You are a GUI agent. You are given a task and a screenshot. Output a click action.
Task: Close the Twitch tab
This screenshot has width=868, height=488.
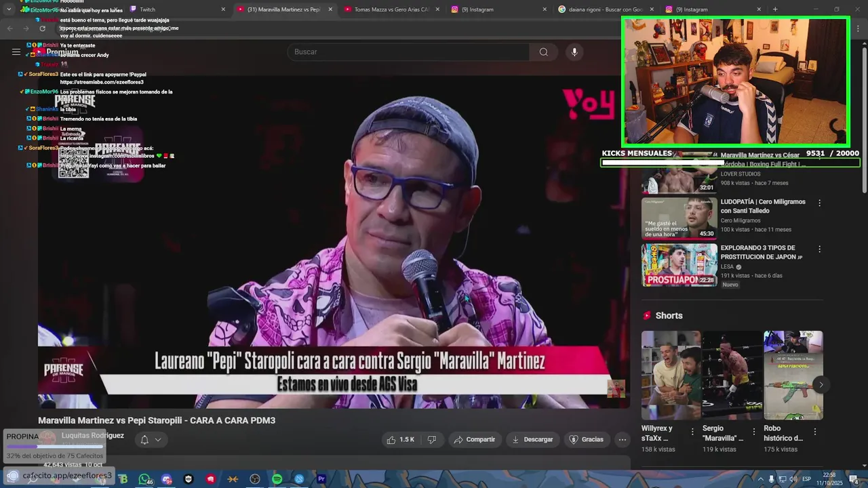223,9
